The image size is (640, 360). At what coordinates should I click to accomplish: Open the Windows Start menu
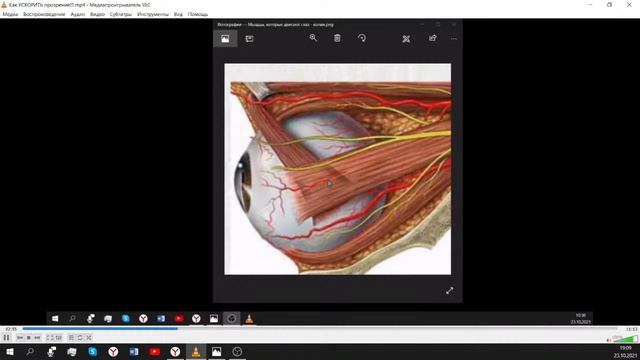coord(10,351)
